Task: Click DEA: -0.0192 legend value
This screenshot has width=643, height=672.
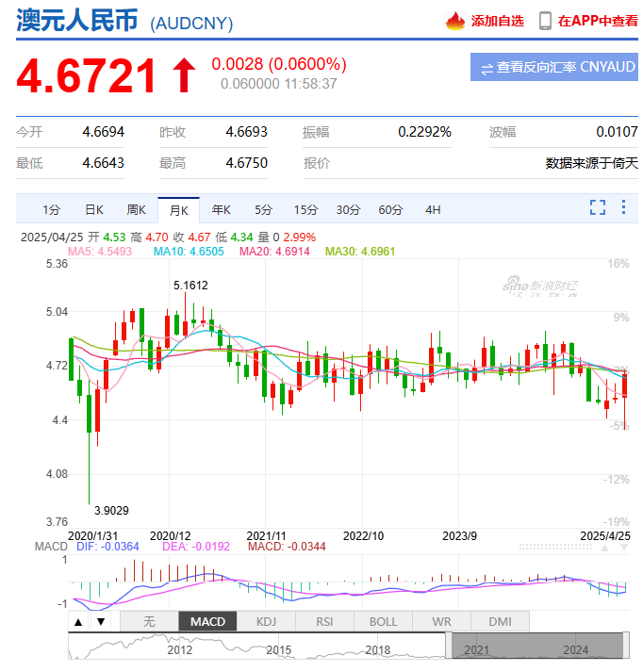Action: coord(196,547)
